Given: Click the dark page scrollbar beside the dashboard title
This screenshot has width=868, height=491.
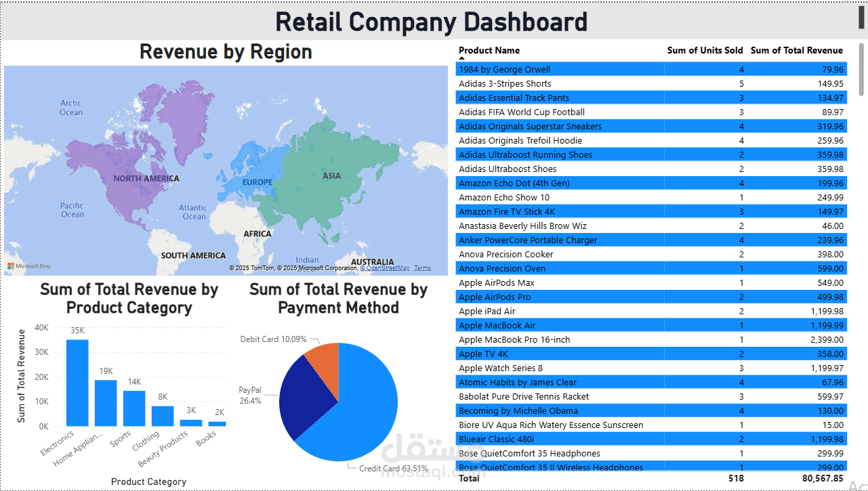Looking at the screenshot, I should click(x=862, y=16).
